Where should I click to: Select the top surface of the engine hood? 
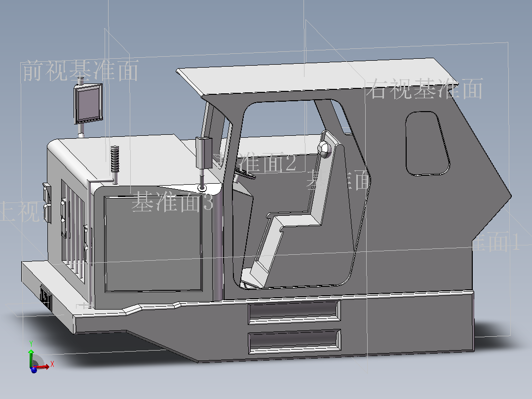[x=136, y=160]
